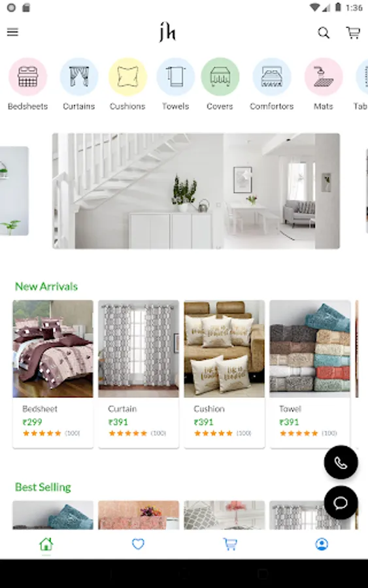Viewport: 368px width, 588px height.
Task: Open the Towels category
Action: pos(175,77)
